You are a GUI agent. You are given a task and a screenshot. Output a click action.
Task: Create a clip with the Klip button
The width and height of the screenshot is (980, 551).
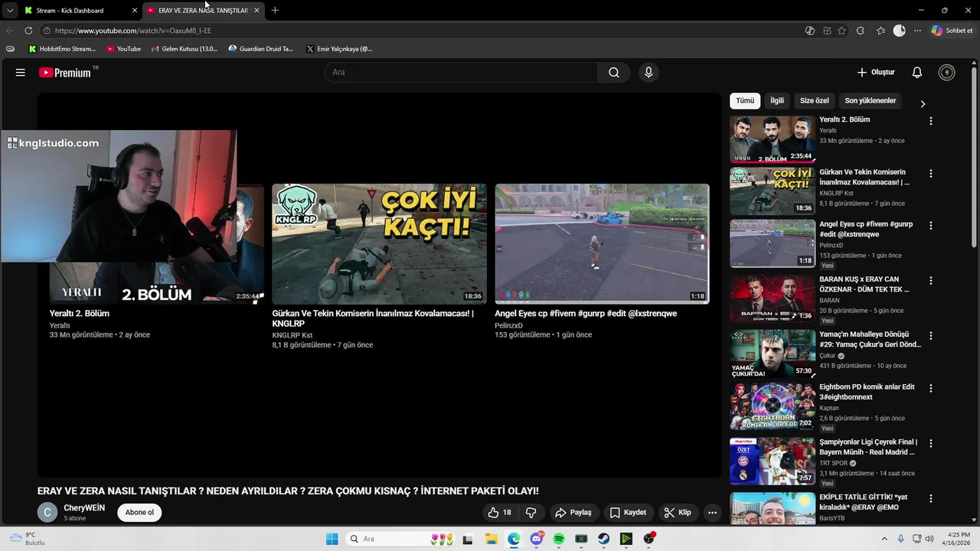[x=678, y=513]
